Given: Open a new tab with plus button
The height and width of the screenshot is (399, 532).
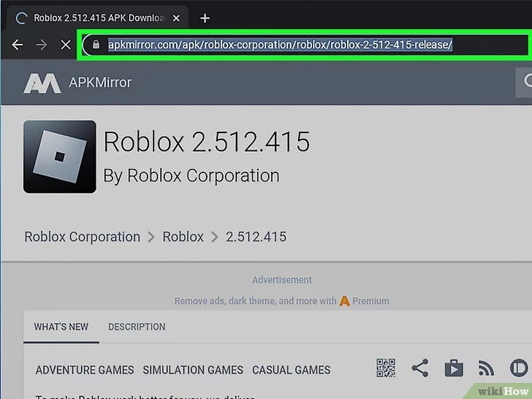Looking at the screenshot, I should [205, 18].
